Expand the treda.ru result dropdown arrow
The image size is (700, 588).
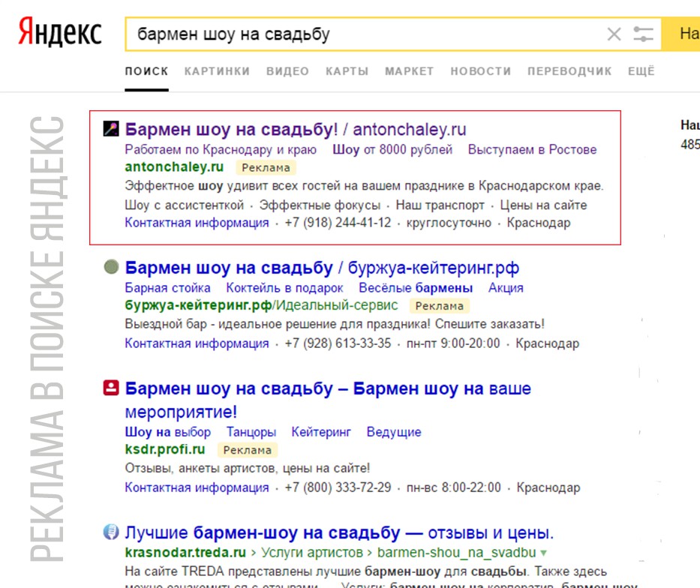point(543,553)
